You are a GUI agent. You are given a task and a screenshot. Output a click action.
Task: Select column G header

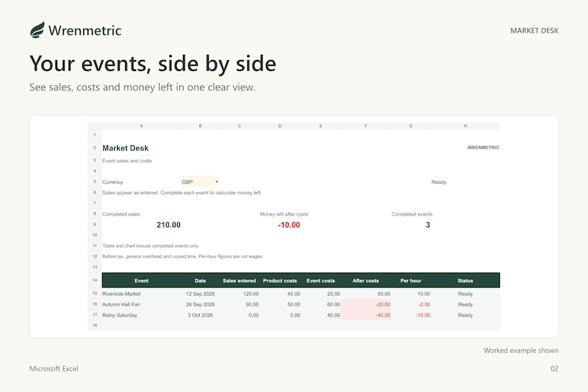click(x=411, y=126)
